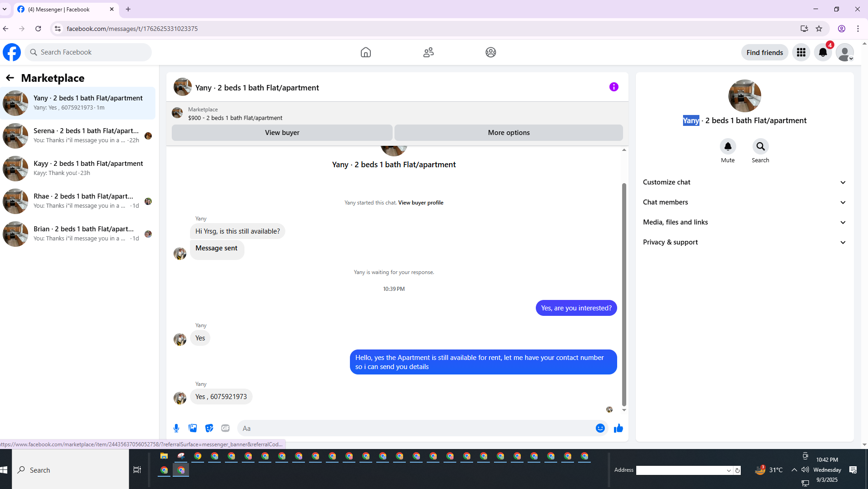Click the sent message "Yes, are you interested?"
Image resolution: width=868 pixels, height=489 pixels.
[576, 308]
